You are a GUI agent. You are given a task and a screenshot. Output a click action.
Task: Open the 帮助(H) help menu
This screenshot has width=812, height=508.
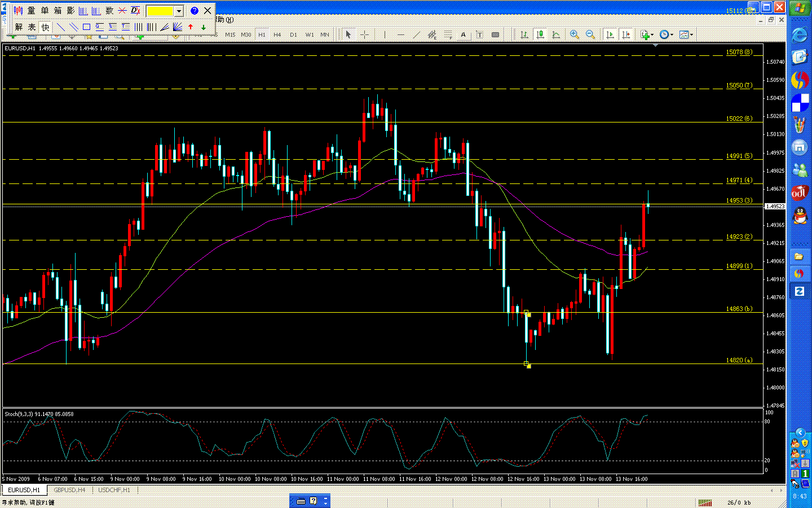click(x=225, y=20)
